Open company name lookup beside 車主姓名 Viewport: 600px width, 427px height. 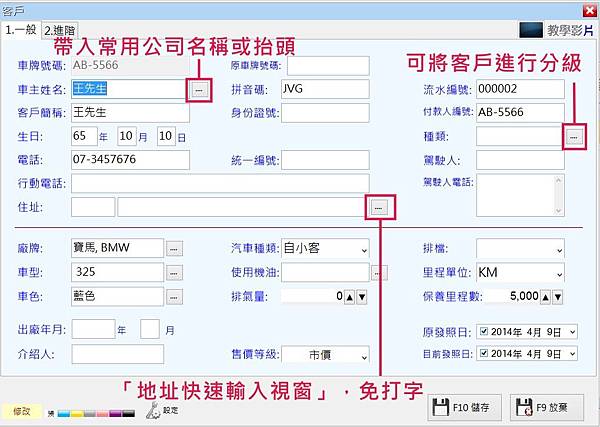199,90
